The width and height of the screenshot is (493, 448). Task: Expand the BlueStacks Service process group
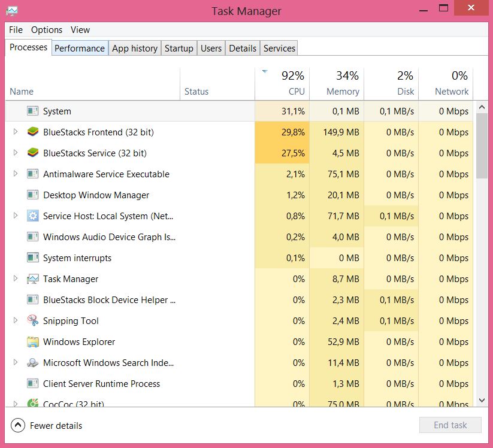point(16,153)
